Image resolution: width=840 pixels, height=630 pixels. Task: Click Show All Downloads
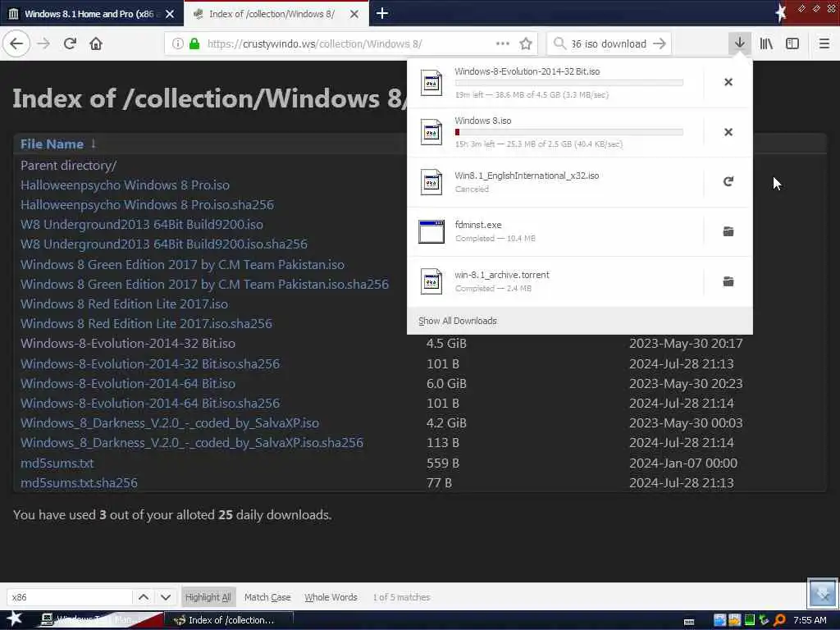458,321
